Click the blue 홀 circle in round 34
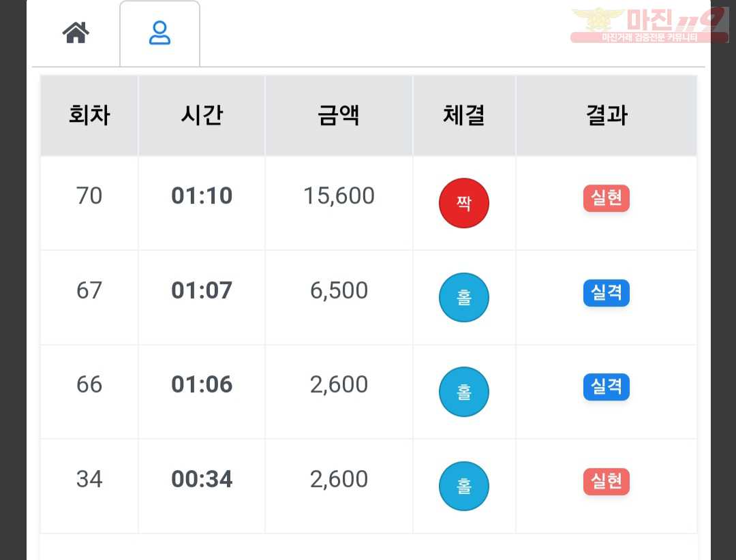Image resolution: width=736 pixels, height=560 pixels. pyautogui.click(x=464, y=486)
